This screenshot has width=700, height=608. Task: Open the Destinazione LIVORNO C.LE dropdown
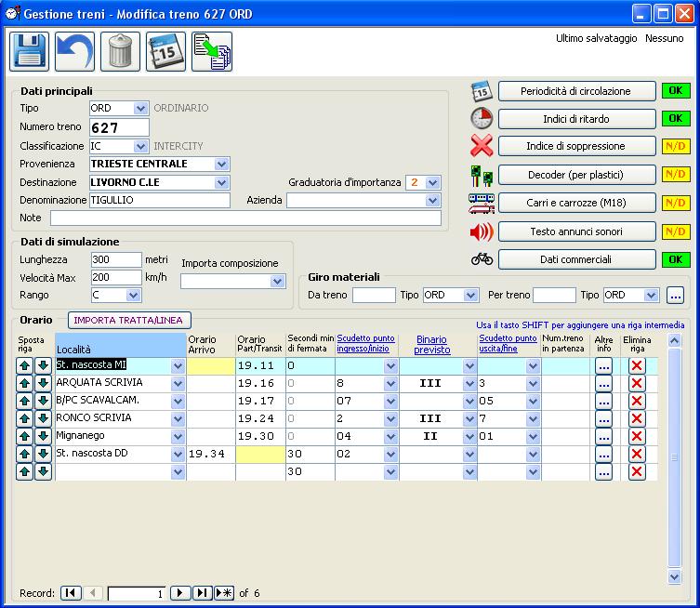coord(221,182)
